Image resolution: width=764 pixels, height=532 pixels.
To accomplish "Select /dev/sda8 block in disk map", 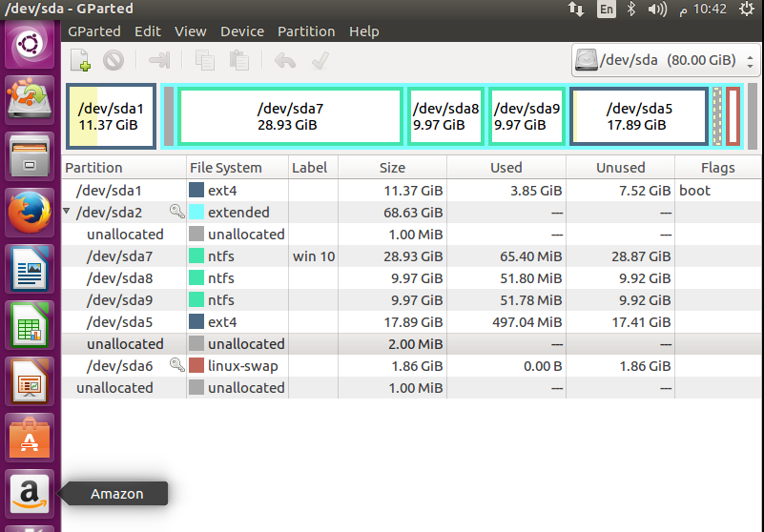I will 445,116.
